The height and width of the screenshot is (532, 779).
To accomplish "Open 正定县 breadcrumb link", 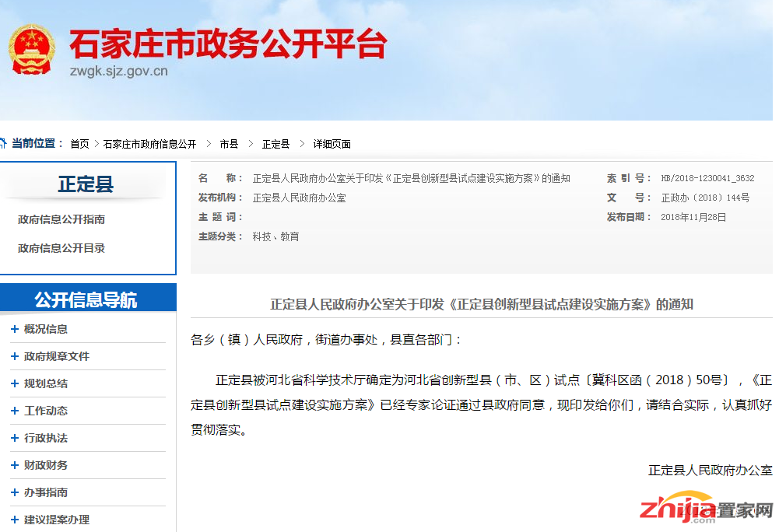I will click(275, 144).
